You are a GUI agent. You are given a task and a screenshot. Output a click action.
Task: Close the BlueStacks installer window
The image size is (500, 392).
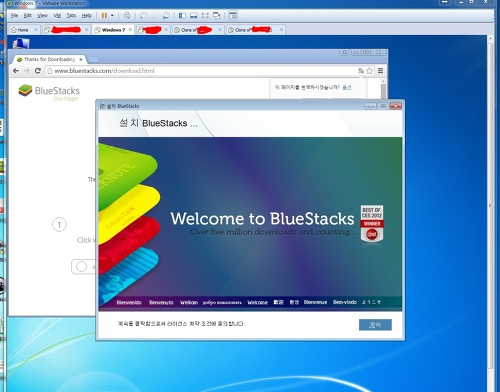[x=395, y=106]
